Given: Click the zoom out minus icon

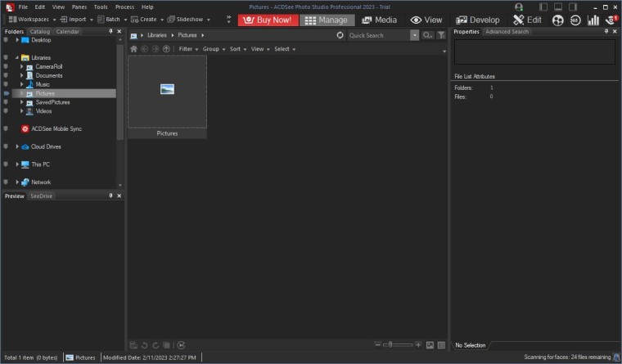Looking at the screenshot, I should coord(377,344).
